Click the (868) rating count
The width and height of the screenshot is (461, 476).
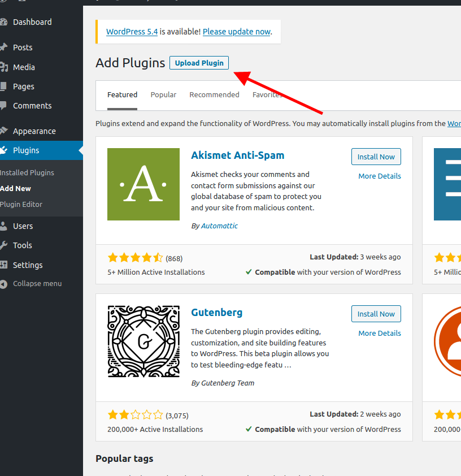point(174,259)
